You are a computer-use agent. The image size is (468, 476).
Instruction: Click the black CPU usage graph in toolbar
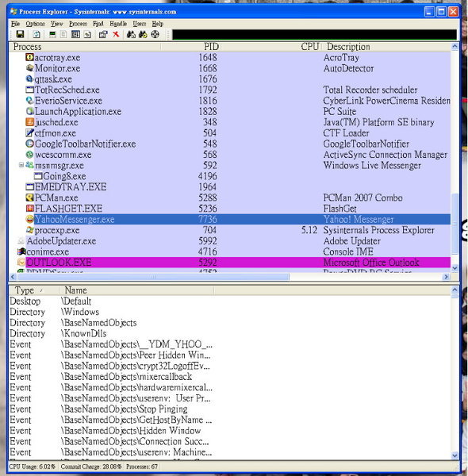(314, 34)
